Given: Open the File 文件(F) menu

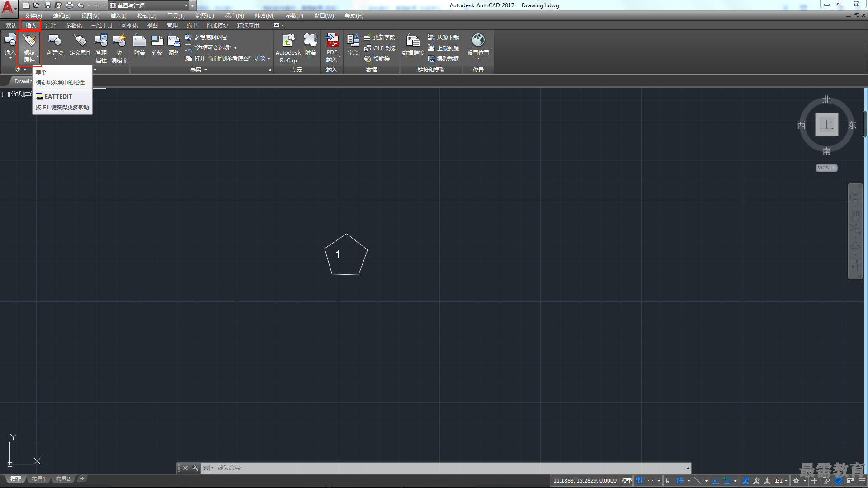Looking at the screenshot, I should coord(33,16).
